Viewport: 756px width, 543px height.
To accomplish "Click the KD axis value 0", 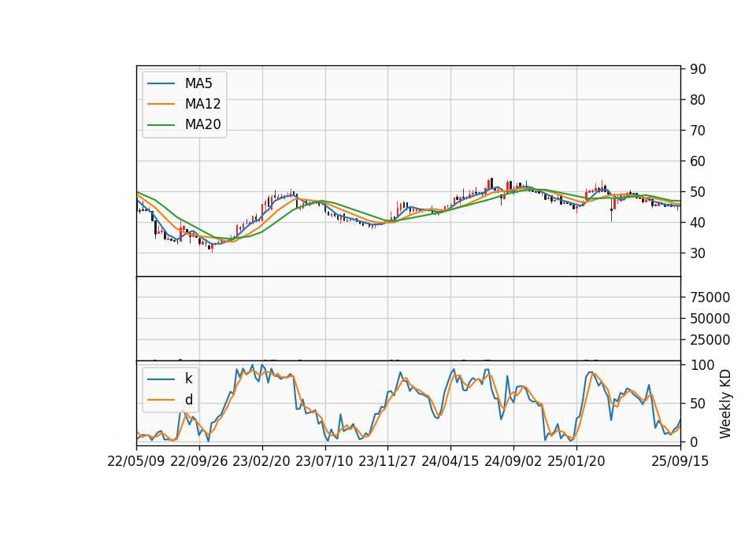I will 694,441.
